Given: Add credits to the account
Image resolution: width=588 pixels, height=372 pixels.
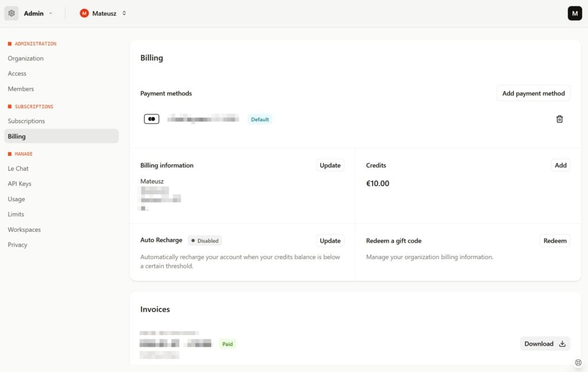Looking at the screenshot, I should [x=560, y=166].
